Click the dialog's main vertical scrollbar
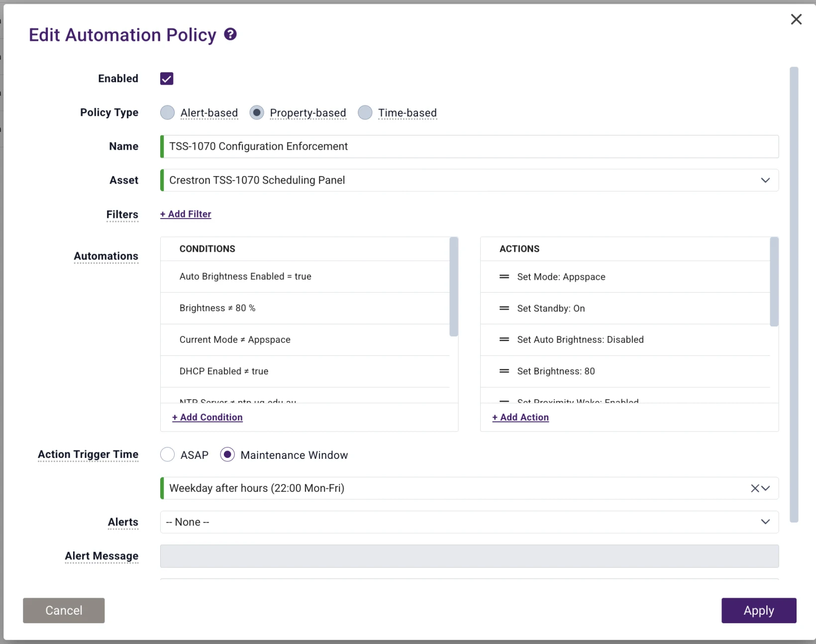This screenshot has height=644, width=816. click(794, 295)
